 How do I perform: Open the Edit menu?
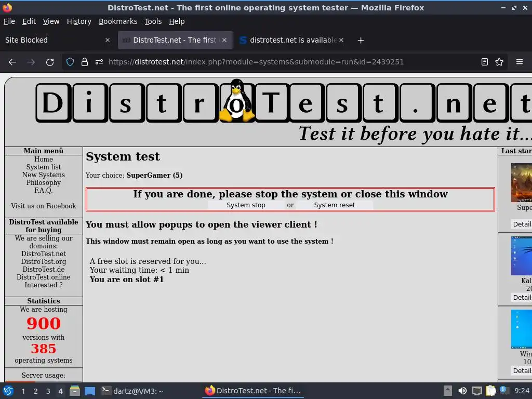[x=29, y=21]
